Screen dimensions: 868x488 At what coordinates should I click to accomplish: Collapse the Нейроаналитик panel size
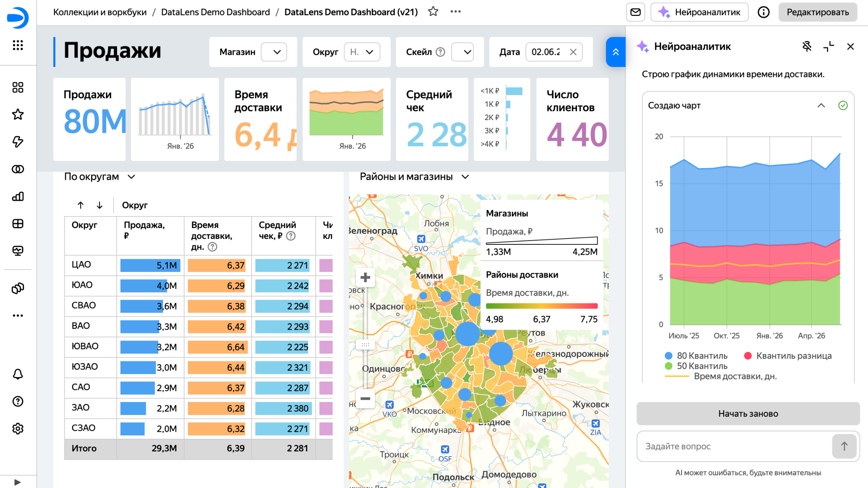click(x=828, y=46)
